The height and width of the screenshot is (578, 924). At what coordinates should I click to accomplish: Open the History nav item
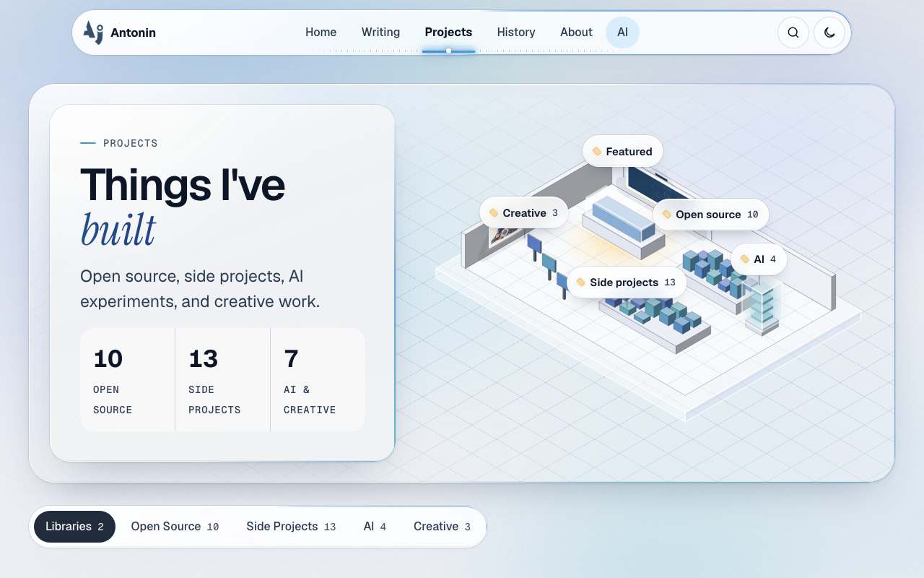pyautogui.click(x=516, y=33)
